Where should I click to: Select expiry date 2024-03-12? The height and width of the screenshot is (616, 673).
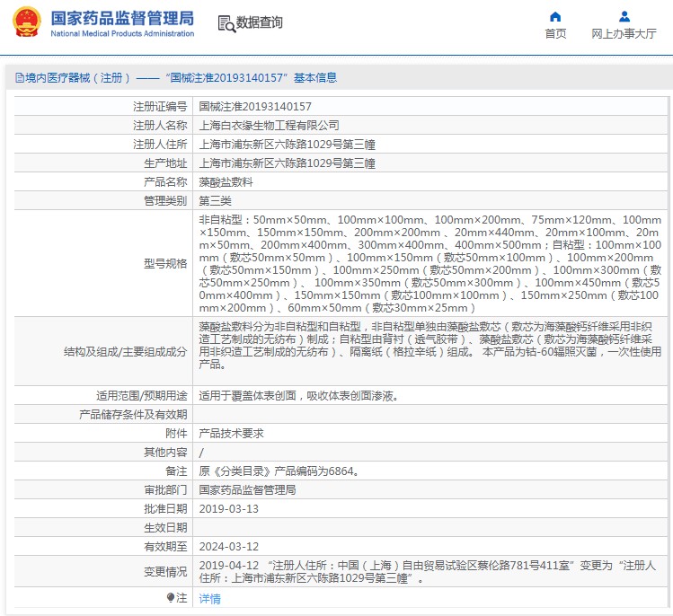(229, 547)
